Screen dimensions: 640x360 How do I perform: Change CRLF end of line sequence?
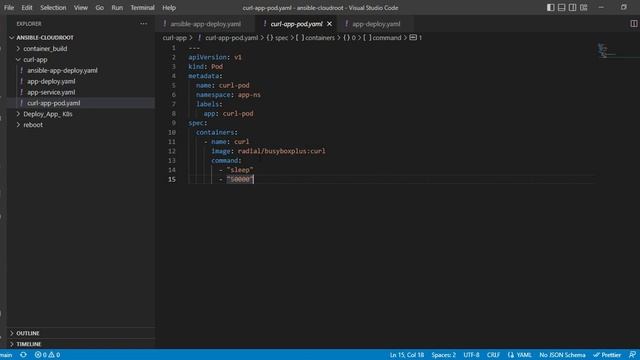tap(493, 355)
